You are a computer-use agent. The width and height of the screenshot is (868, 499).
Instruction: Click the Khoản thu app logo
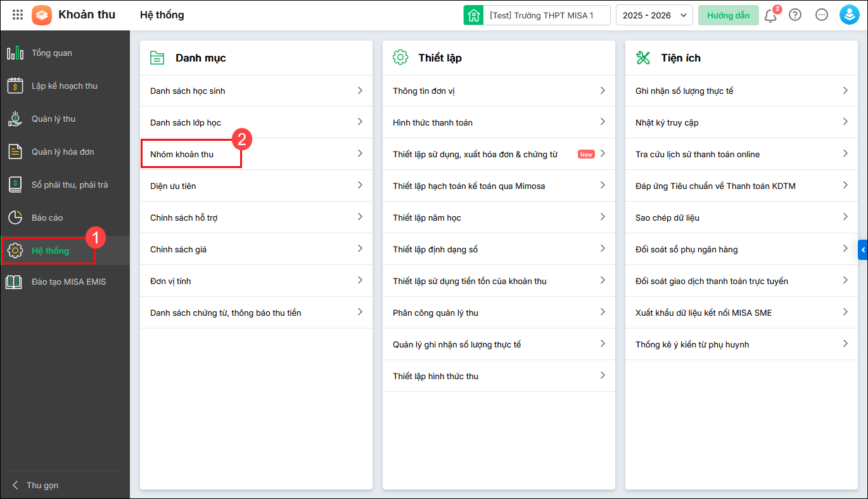(x=42, y=15)
